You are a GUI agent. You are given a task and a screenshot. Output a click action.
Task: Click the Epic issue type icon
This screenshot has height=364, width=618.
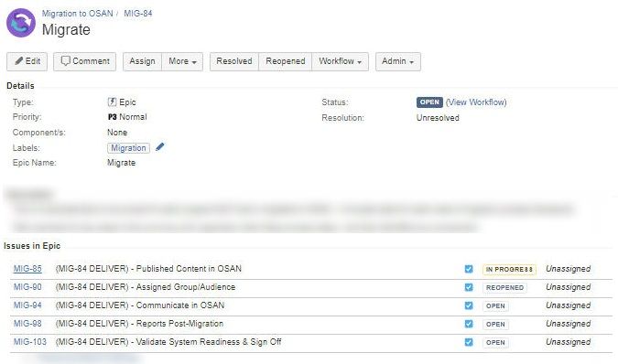coord(112,102)
